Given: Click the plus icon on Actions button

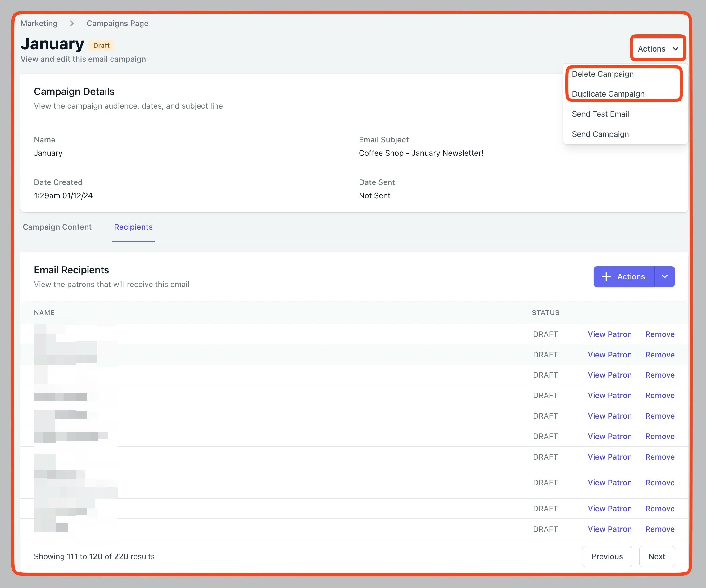Looking at the screenshot, I should click(606, 276).
